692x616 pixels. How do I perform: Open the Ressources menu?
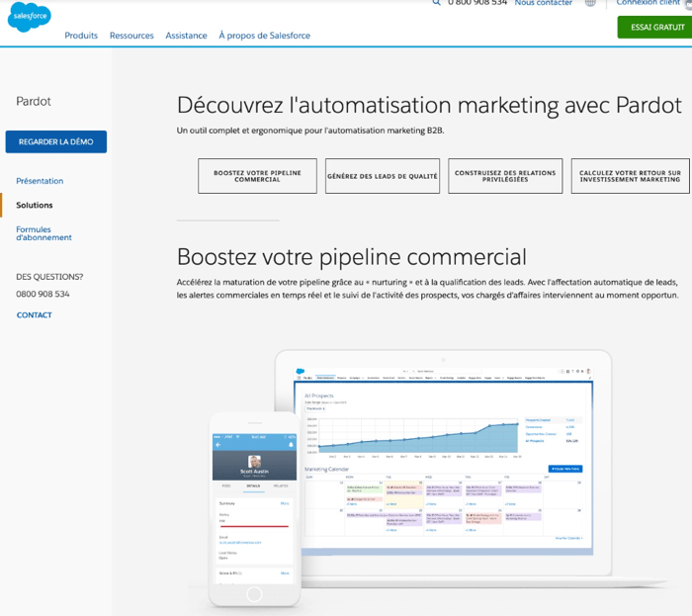point(131,36)
